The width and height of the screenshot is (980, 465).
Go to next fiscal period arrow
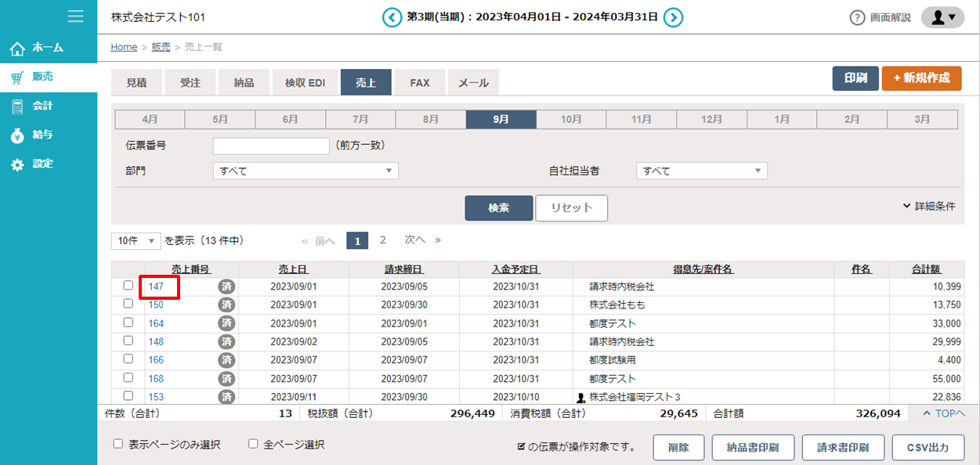point(673,17)
